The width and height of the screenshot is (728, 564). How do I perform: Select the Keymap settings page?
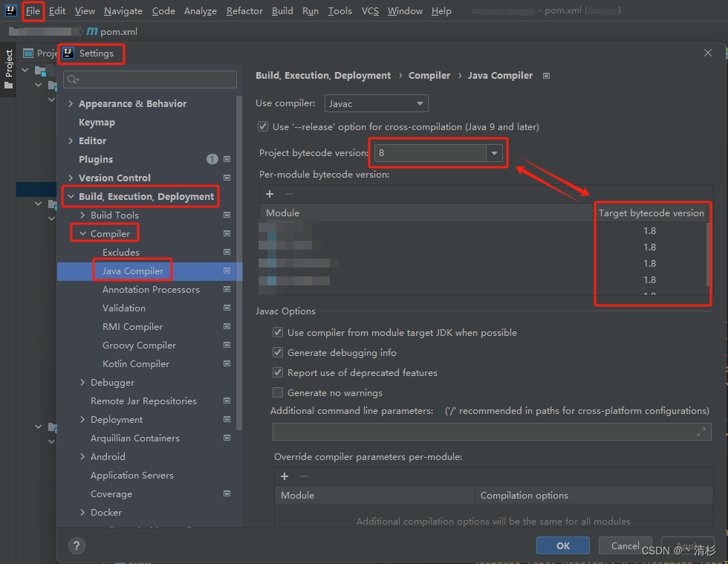click(97, 122)
